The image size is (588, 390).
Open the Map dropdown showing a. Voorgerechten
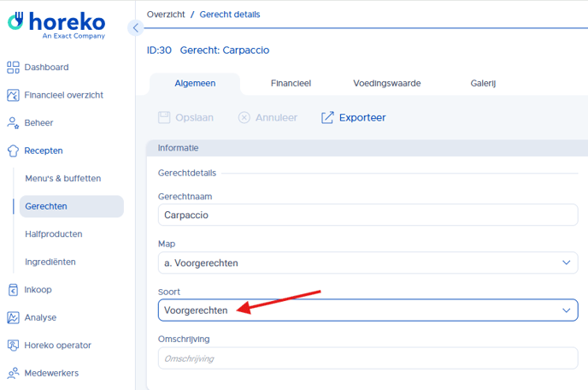(x=367, y=263)
